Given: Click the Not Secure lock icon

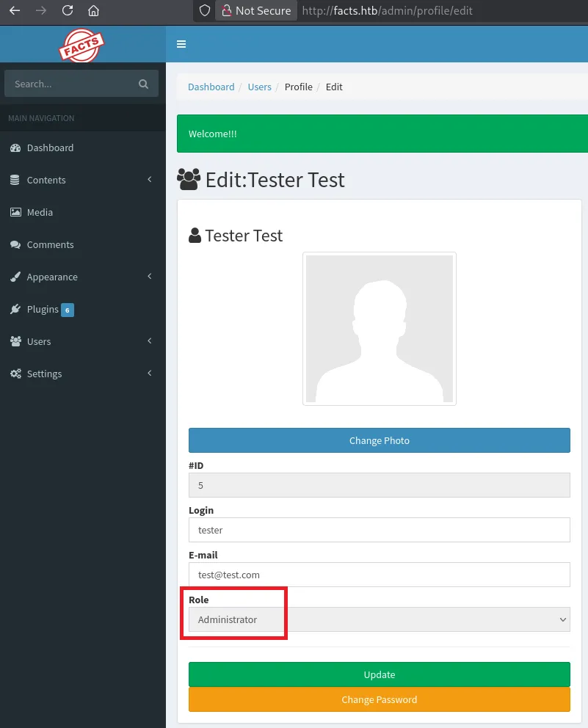Looking at the screenshot, I should [227, 11].
